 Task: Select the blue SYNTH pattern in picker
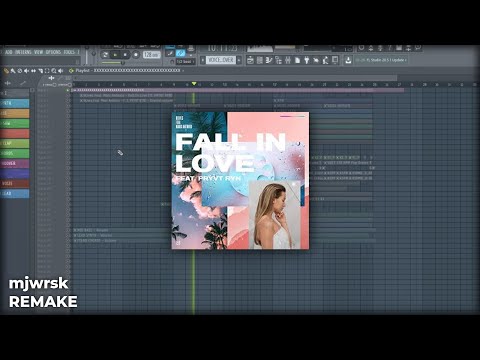(14, 103)
